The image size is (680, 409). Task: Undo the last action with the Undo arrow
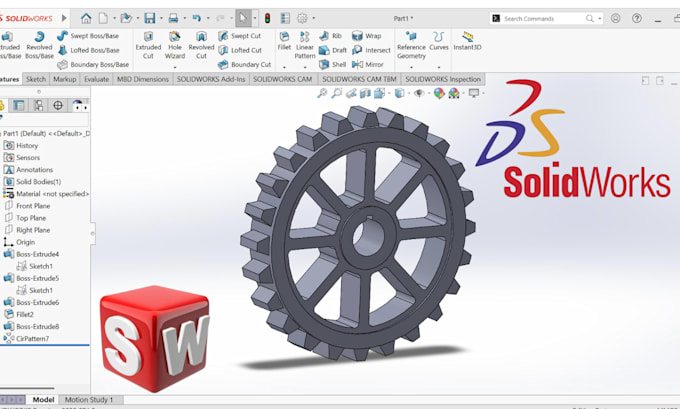point(197,18)
